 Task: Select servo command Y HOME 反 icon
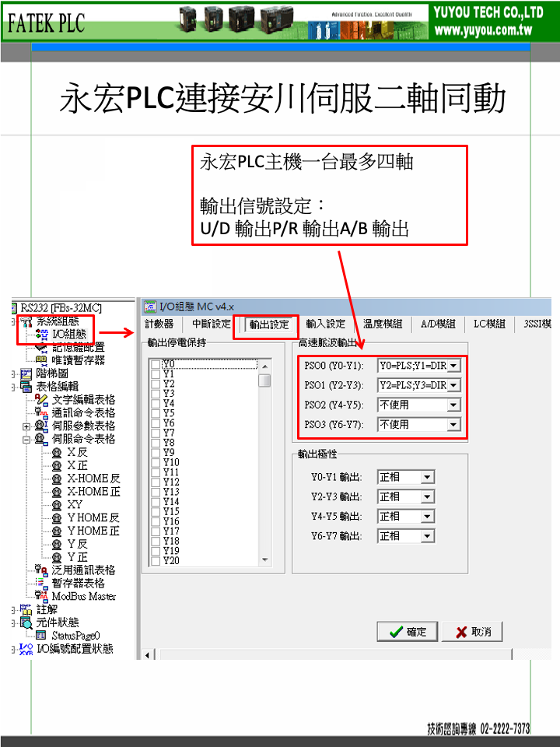coord(57,517)
